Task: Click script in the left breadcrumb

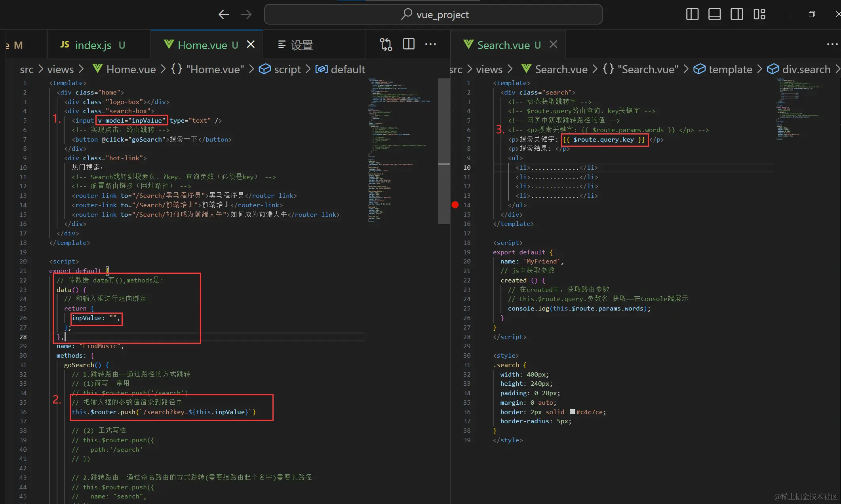Action: (287, 70)
